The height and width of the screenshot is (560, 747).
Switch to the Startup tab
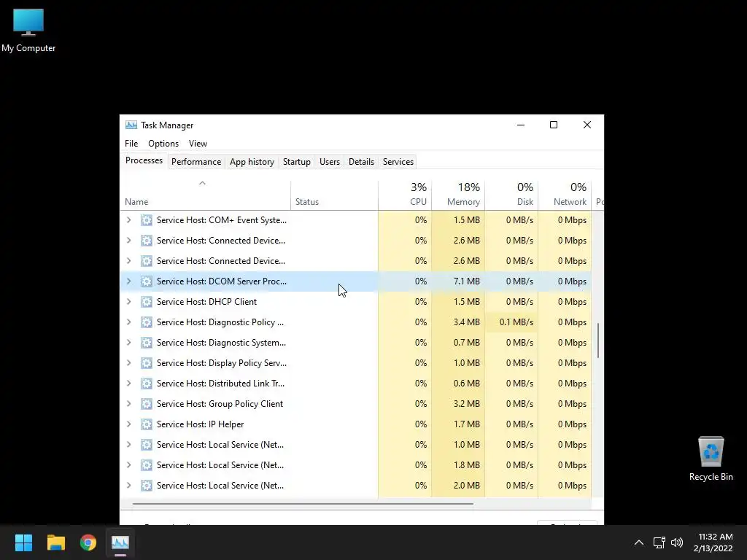point(296,162)
